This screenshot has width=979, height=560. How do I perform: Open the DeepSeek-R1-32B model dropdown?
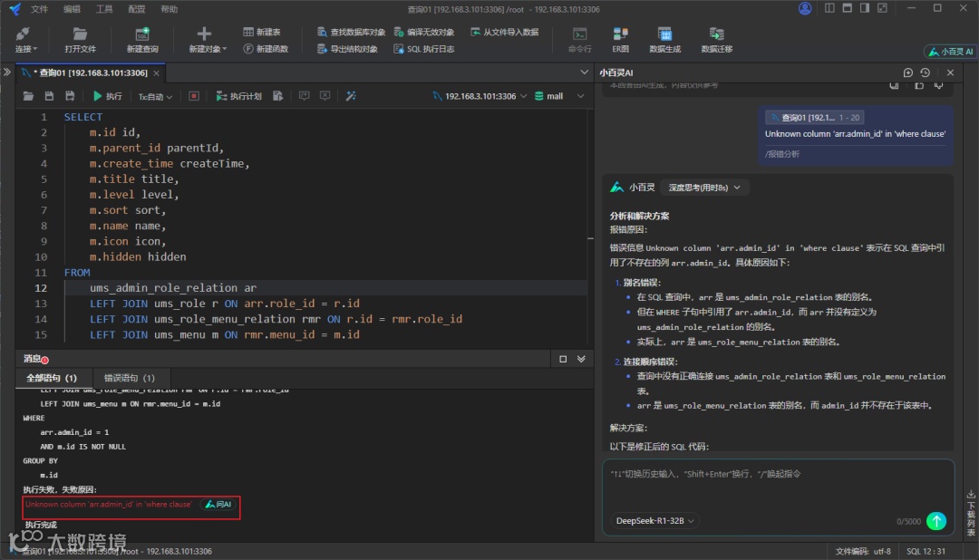[654, 521]
